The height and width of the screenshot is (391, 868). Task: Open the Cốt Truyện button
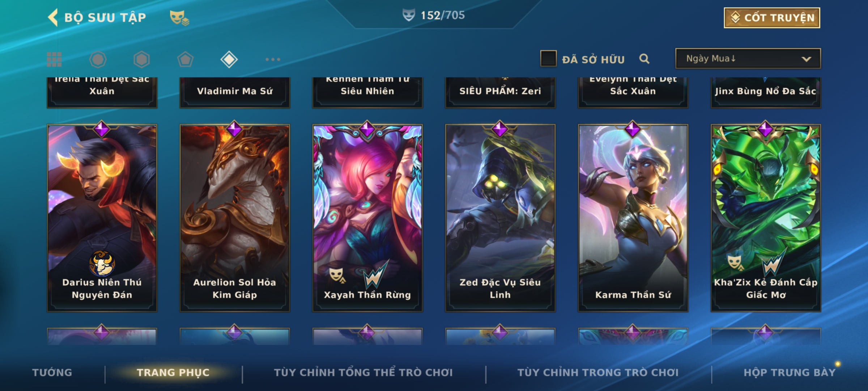pos(772,17)
